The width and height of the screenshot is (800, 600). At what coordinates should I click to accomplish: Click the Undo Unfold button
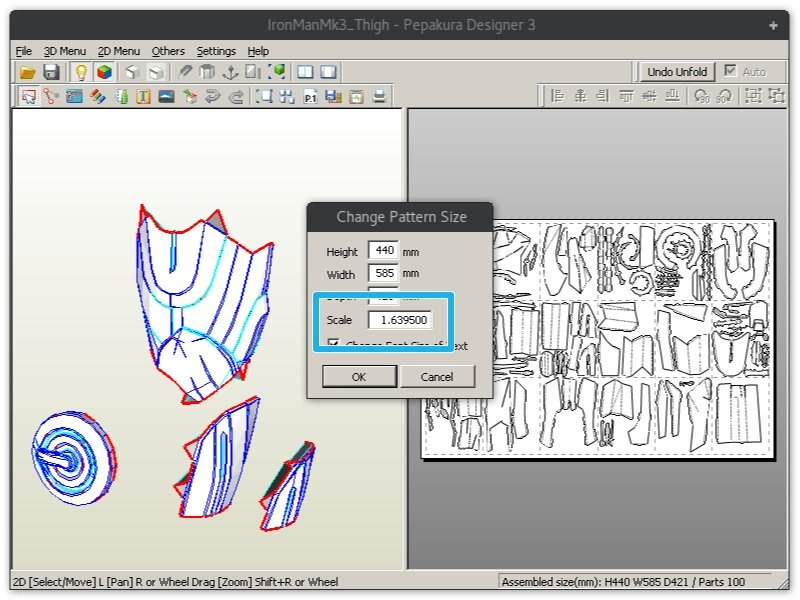point(677,72)
